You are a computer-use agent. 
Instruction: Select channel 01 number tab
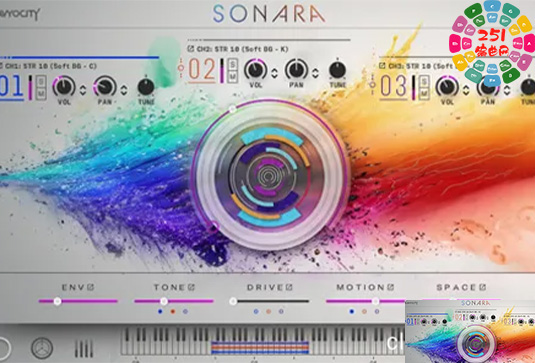pos(12,87)
